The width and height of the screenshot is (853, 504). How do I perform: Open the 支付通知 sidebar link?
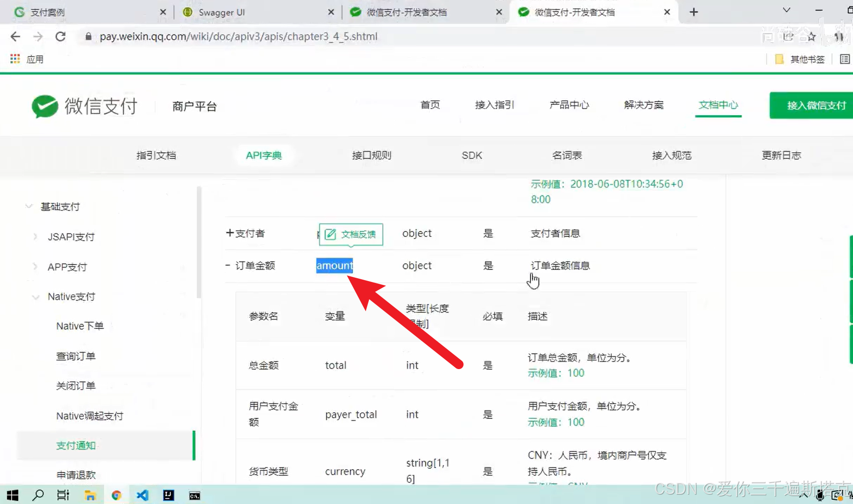pos(76,445)
